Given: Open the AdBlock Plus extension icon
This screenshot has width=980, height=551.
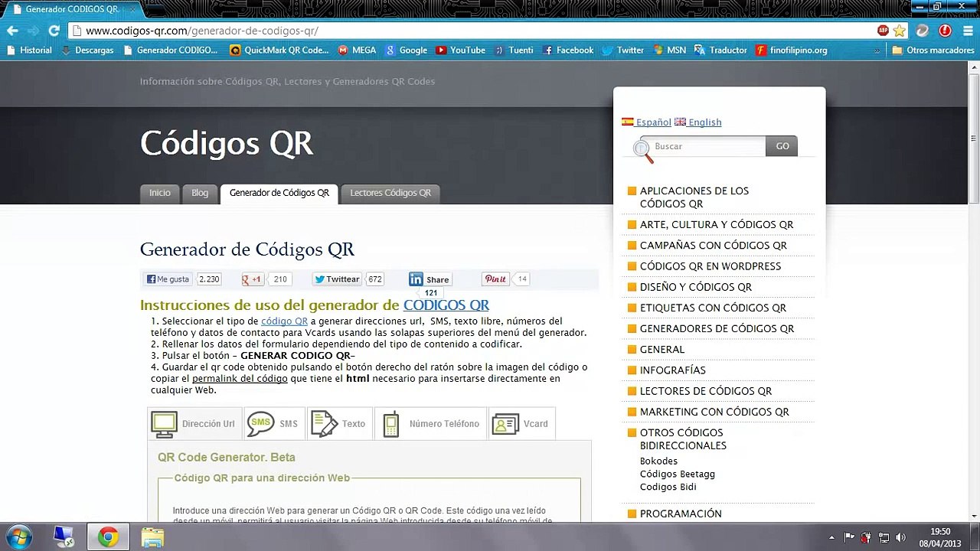Looking at the screenshot, I should click(884, 31).
